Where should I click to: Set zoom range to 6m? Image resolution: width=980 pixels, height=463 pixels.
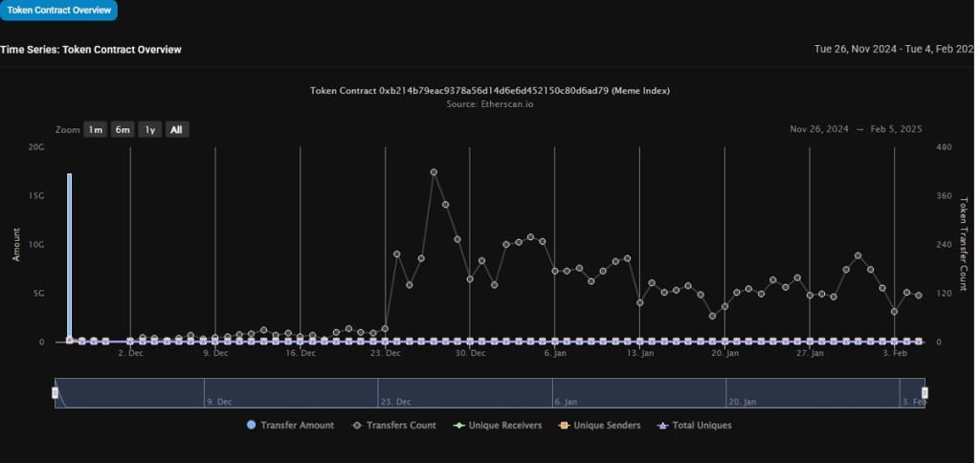tap(122, 130)
